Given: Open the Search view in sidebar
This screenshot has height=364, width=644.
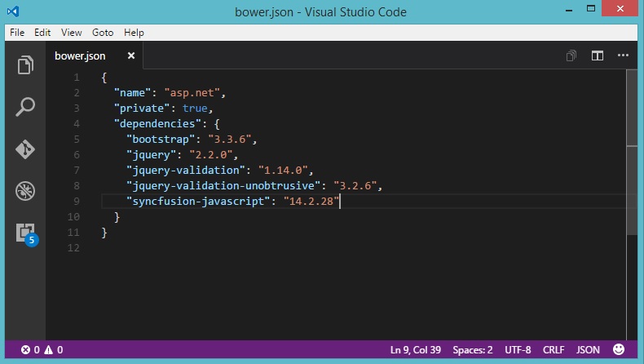Looking at the screenshot, I should tap(25, 107).
